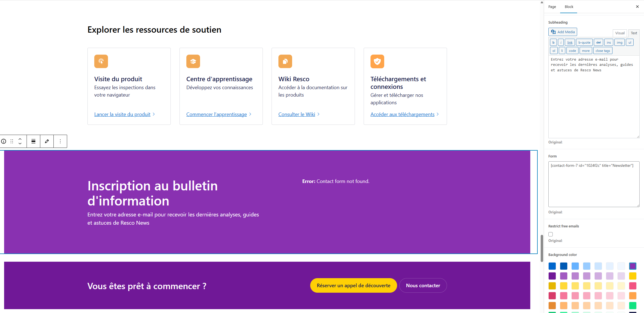Switch to the Page tab
This screenshot has height=313, width=644.
(552, 7)
